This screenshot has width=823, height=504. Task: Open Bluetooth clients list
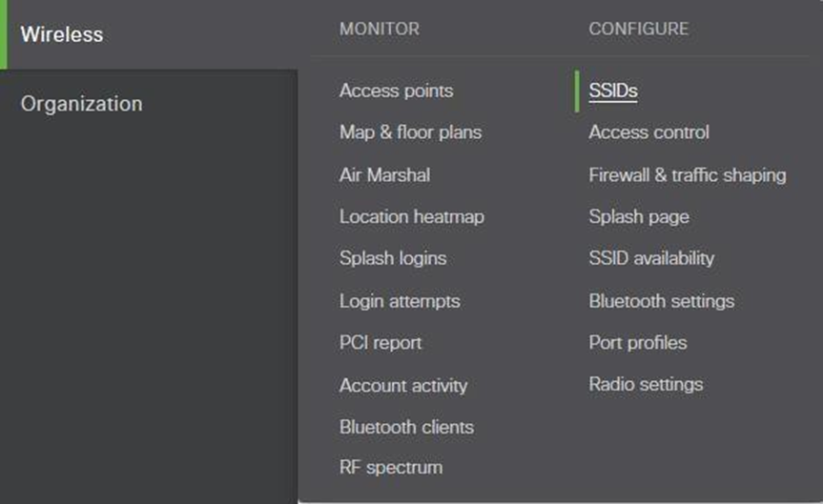406,427
